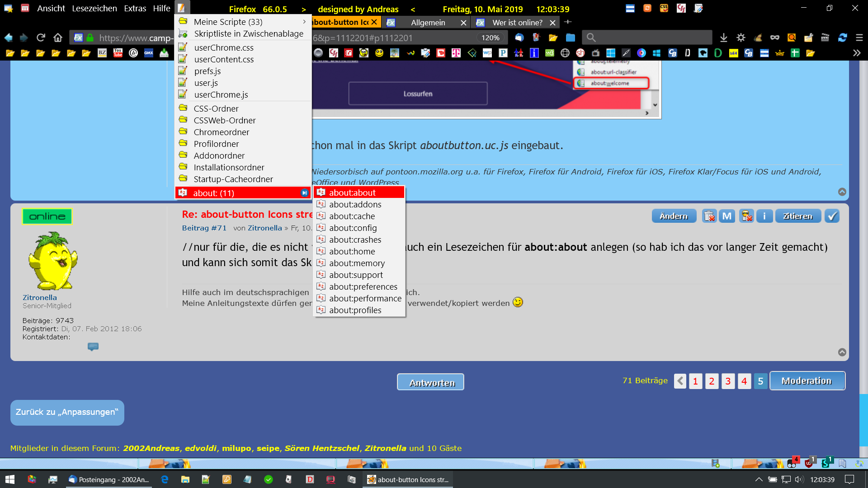Viewport: 868px width, 488px height.
Task: Click the downloads arrow toolbar icon
Action: point(723,38)
